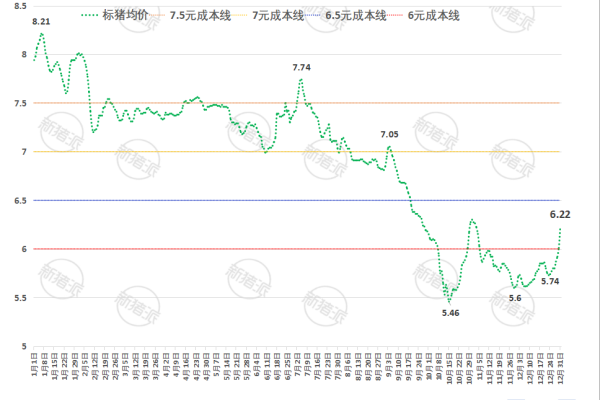This screenshot has height=400, width=600.
Task: Hide the 7.5元成本线 legend entry
Action: pos(206,15)
